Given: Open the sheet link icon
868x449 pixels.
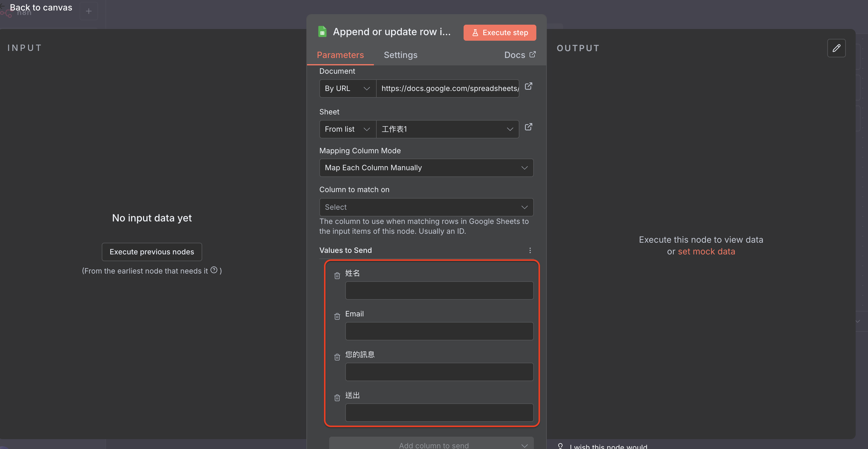Looking at the screenshot, I should (x=528, y=127).
